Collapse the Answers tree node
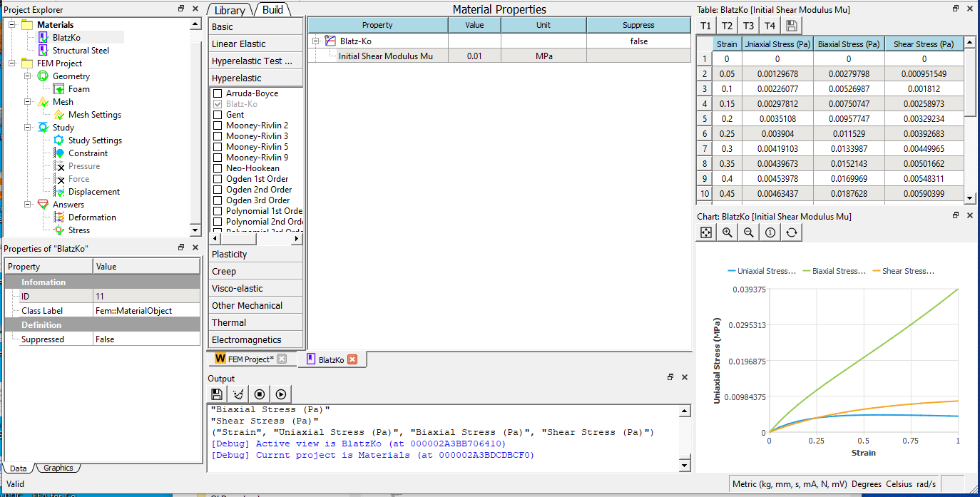Image resolution: width=980 pixels, height=497 pixels. (28, 205)
